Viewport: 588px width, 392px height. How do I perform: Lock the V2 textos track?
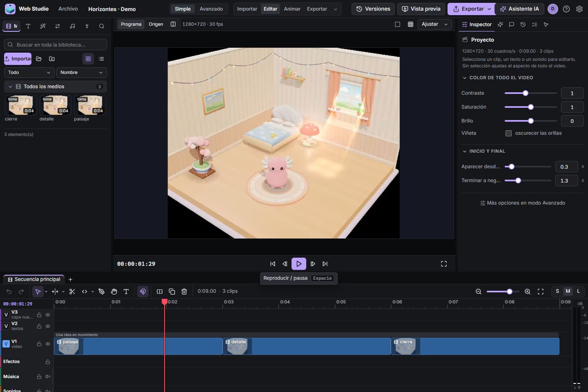click(39, 326)
